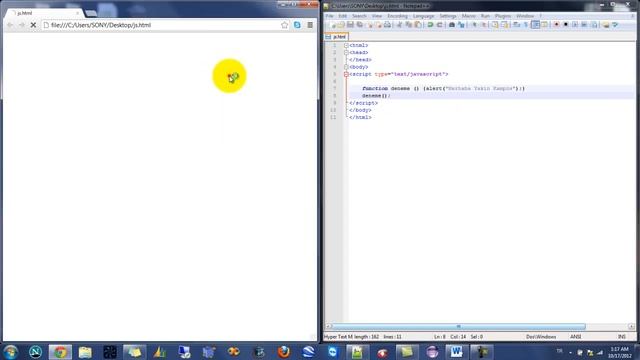Click Zoom Out icon in Notepad++ toolbar

tap(483, 25)
